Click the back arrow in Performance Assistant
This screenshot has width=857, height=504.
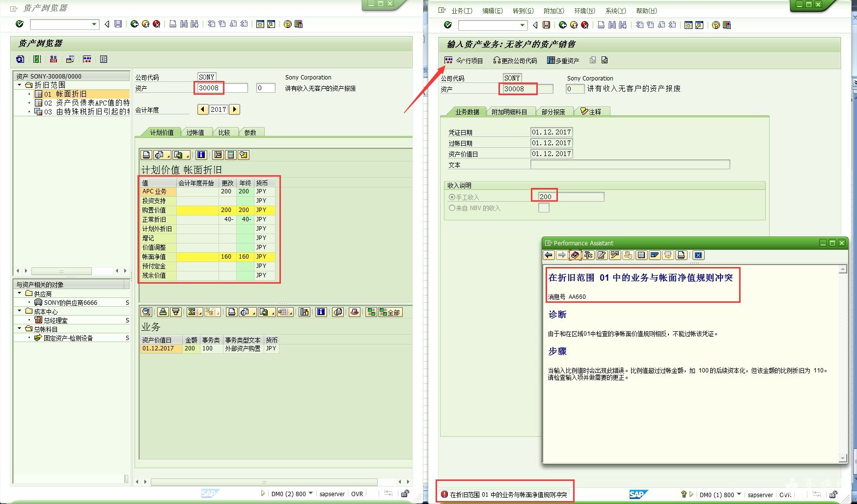click(x=549, y=255)
